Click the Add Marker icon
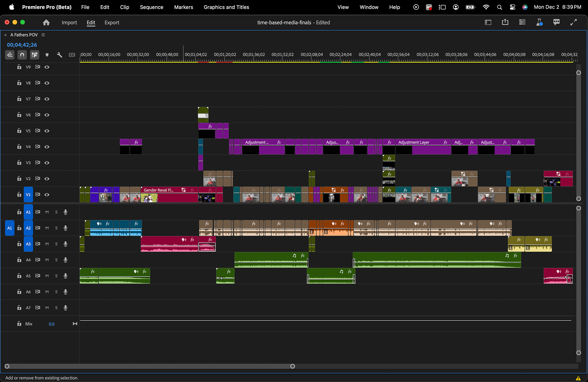 [47, 55]
